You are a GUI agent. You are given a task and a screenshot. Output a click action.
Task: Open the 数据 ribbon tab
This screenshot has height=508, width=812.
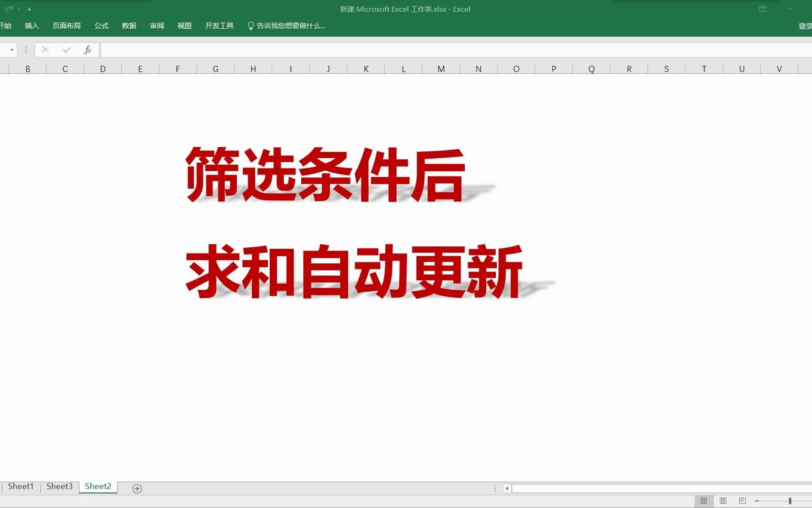129,26
